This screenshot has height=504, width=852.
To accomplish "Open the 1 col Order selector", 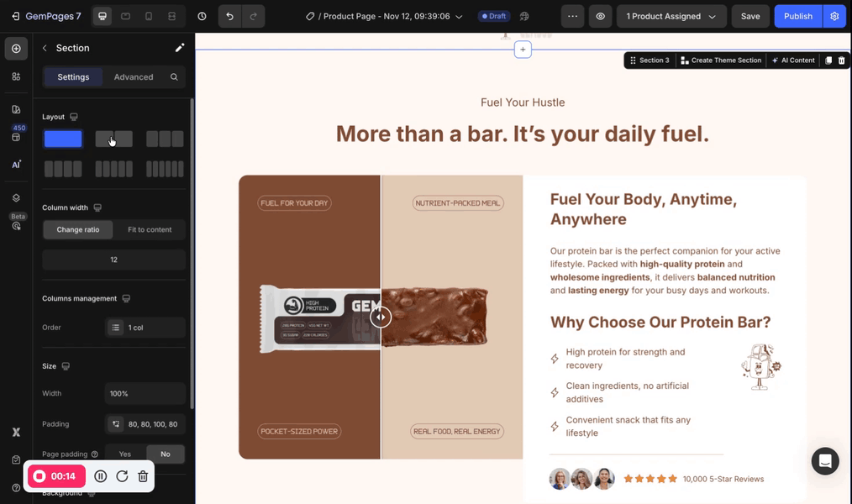I will coord(145,328).
